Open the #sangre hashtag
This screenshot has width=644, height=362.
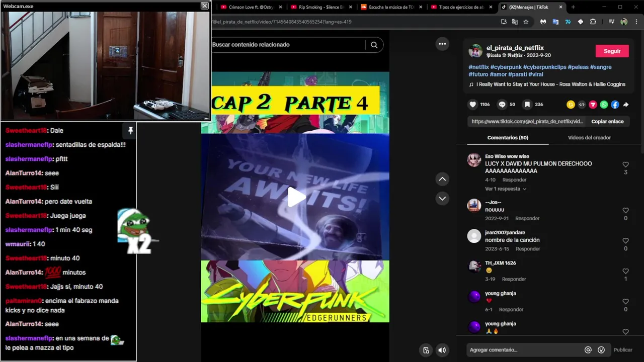601,67
